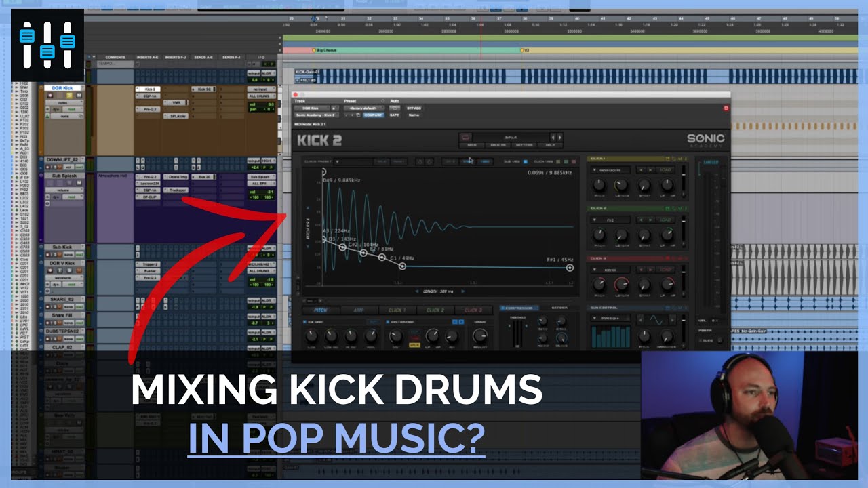Toggle the COMPARE button
This screenshot has width=868, height=488.
(373, 115)
